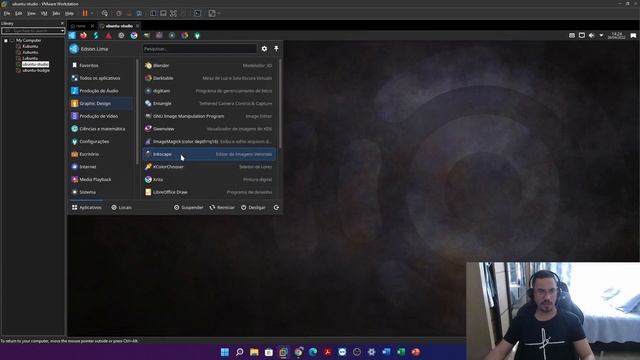The image size is (640, 360).
Task: Open Darktable application entry
Action: click(209, 78)
